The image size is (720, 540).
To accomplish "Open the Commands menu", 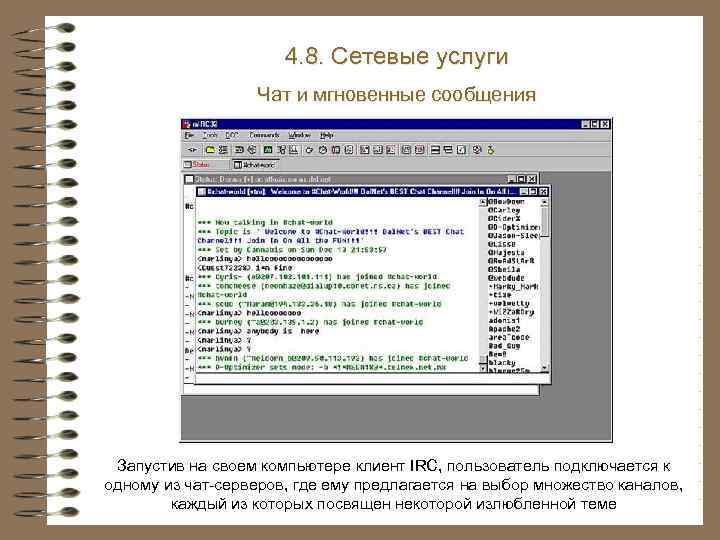I will [264, 135].
